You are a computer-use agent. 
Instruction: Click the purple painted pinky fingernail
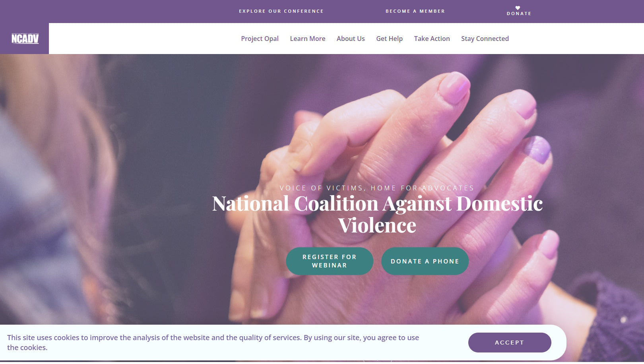[x=537, y=149]
